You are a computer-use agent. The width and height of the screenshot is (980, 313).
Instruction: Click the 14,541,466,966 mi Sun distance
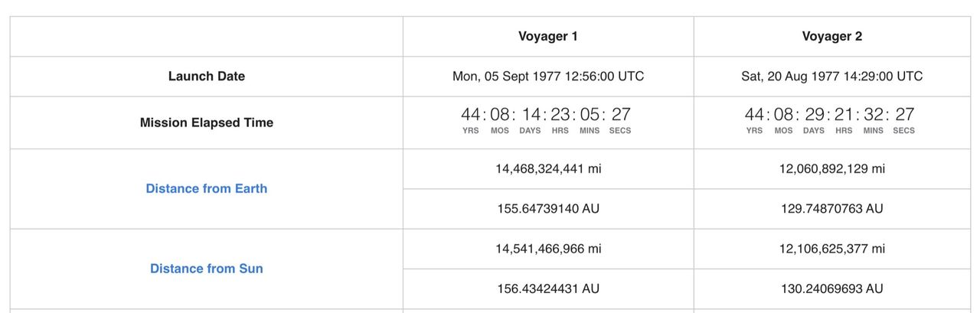[x=548, y=249]
